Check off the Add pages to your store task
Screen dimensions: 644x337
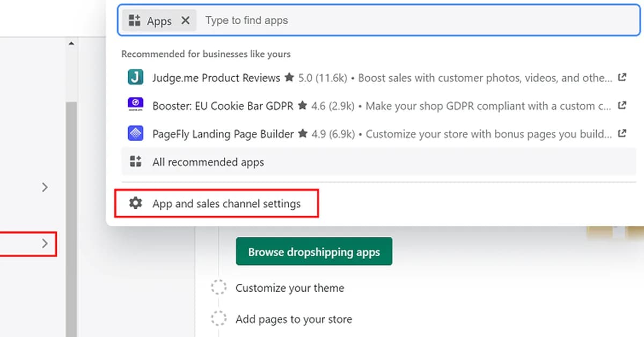coord(219,319)
